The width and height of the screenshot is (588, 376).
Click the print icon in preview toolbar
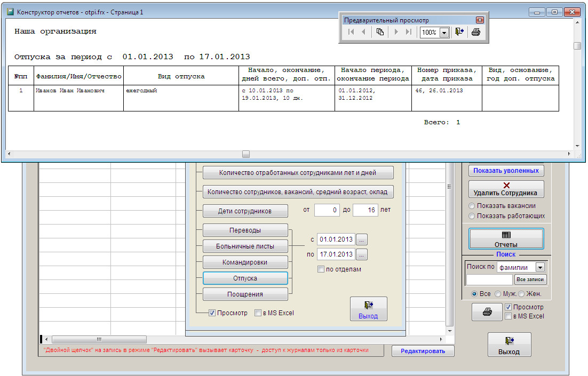[476, 32]
